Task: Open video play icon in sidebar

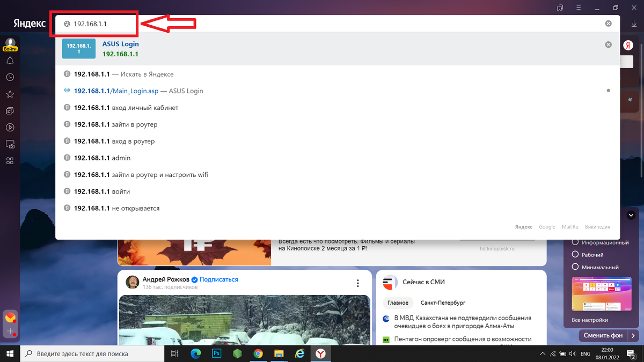Action: [10, 128]
